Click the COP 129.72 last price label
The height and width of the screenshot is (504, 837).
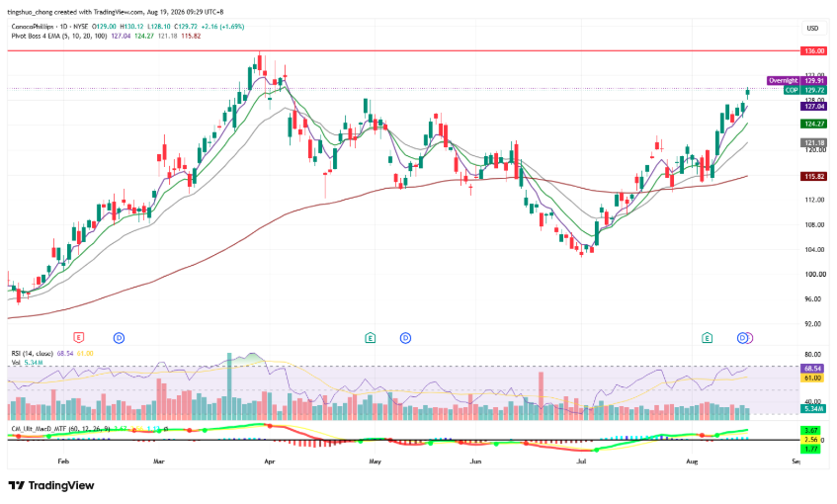pos(805,90)
